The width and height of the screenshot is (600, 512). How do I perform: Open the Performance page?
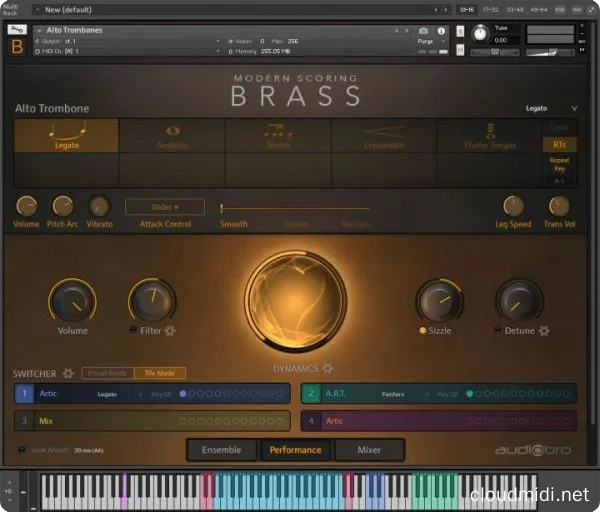click(295, 450)
